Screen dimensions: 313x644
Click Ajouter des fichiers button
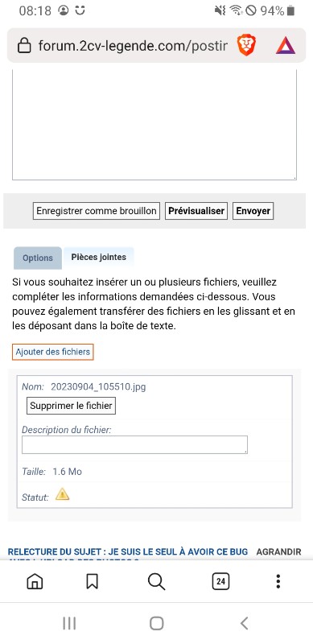53,352
